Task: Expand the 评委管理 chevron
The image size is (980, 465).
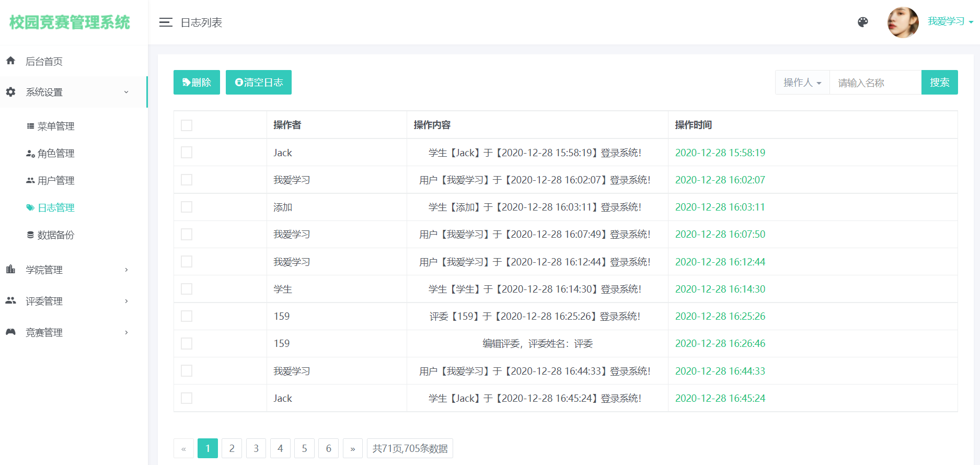Action: 126,301
